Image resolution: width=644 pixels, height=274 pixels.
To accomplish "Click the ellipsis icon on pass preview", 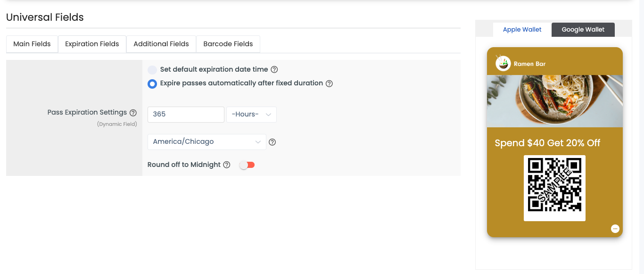I will pos(615,229).
